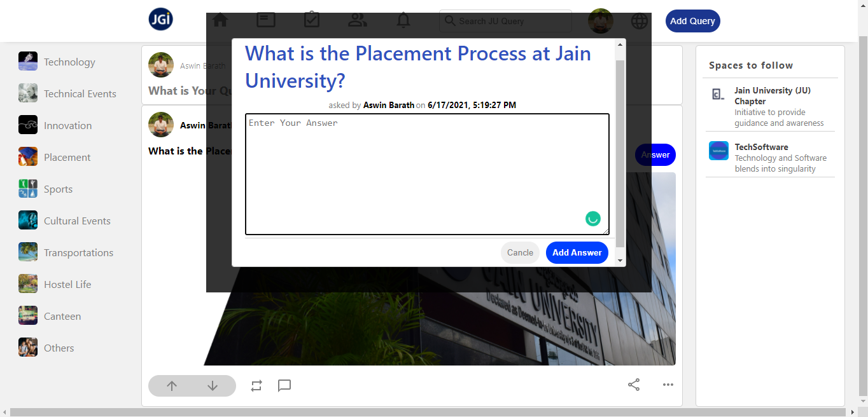Click the share icon on the post

[x=634, y=385]
